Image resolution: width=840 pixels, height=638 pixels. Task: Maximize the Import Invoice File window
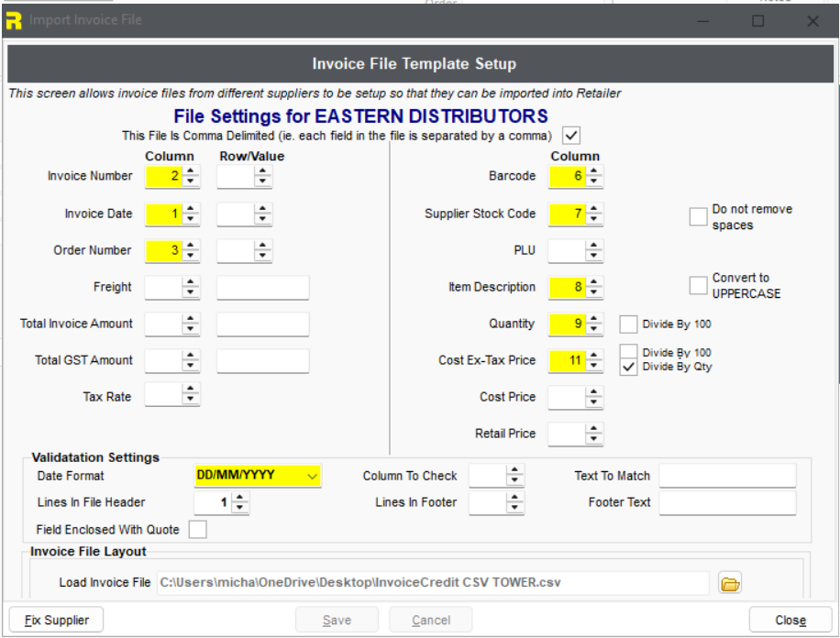757,20
